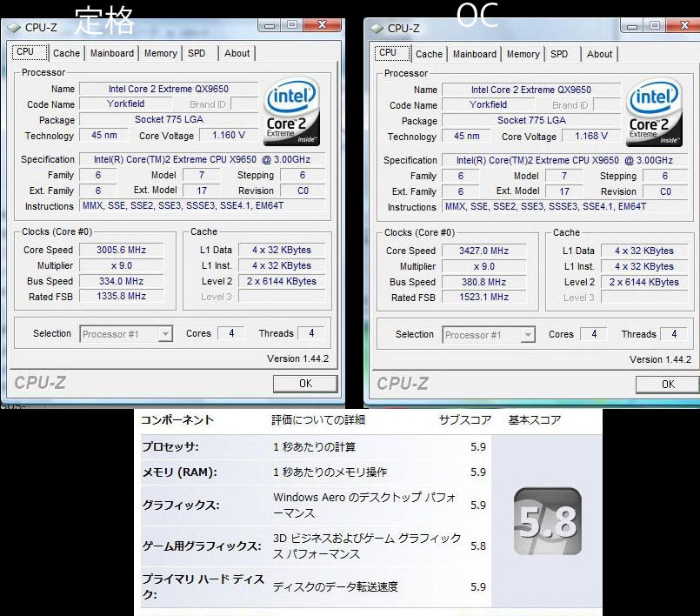
Task: Click Yorkfield code name in right OC window
Action: pyautogui.click(x=489, y=105)
